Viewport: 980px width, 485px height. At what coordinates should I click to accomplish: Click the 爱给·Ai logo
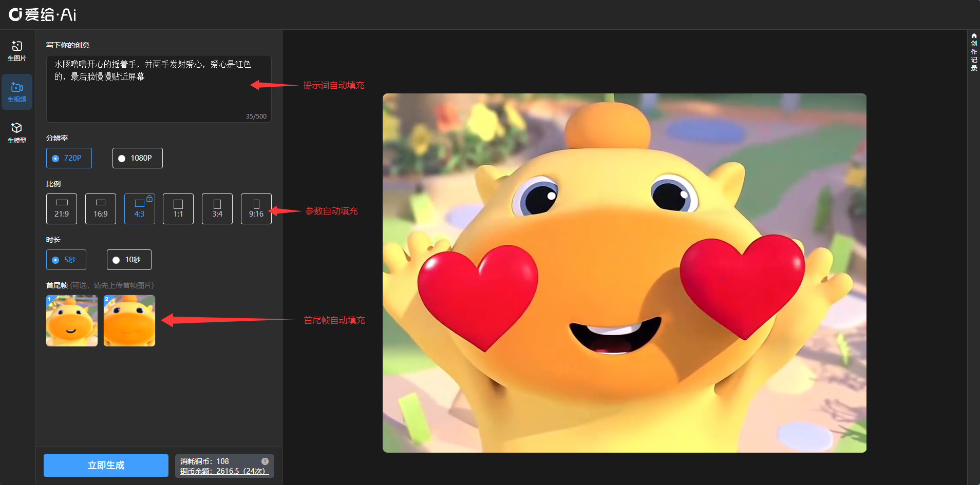(x=43, y=14)
